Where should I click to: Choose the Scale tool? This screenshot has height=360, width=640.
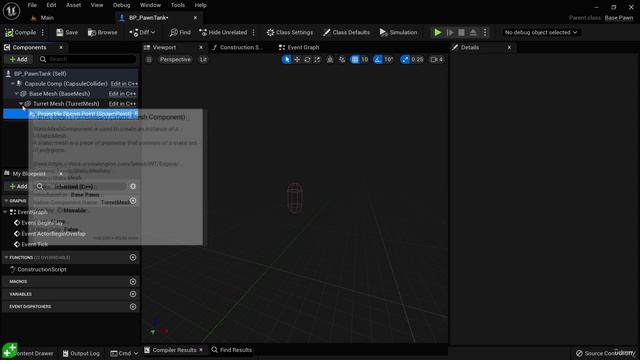coord(318,60)
